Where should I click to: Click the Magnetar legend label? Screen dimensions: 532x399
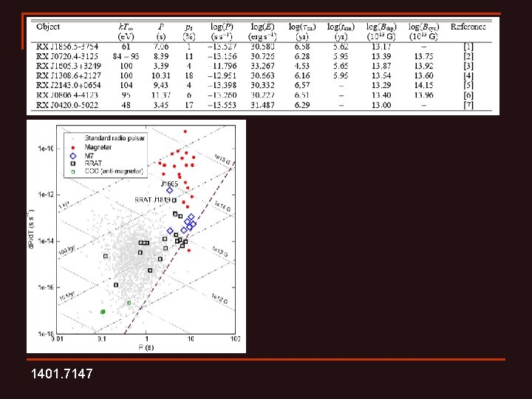98,147
